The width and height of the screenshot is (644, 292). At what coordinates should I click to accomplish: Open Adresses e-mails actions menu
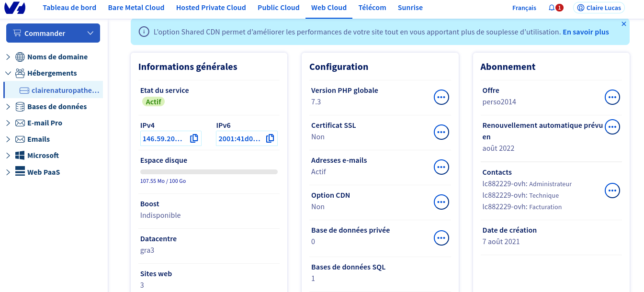441,167
